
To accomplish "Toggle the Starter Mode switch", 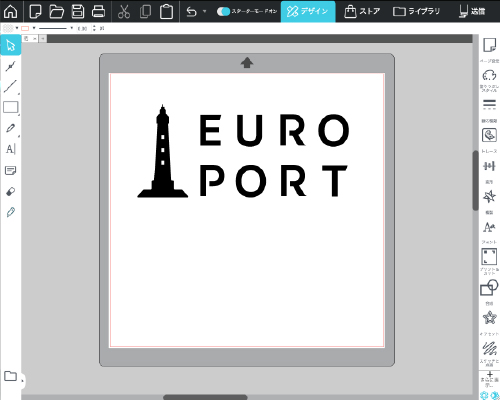I will pyautogui.click(x=223, y=11).
